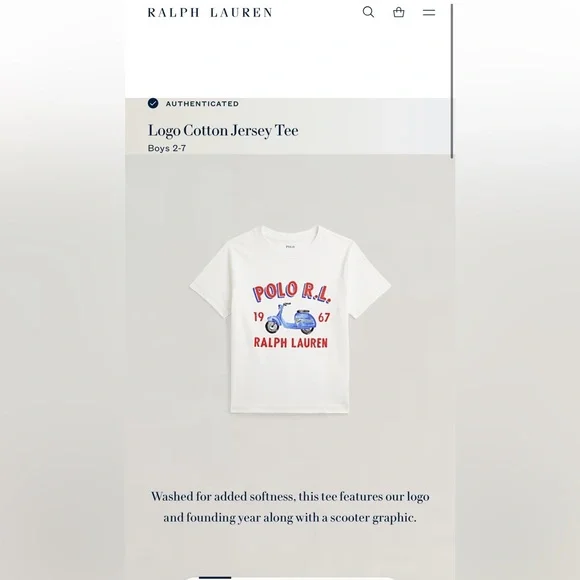This screenshot has width=580, height=580.
Task: Select the highlighted tab indicator at the bottom
Action: (x=215, y=577)
